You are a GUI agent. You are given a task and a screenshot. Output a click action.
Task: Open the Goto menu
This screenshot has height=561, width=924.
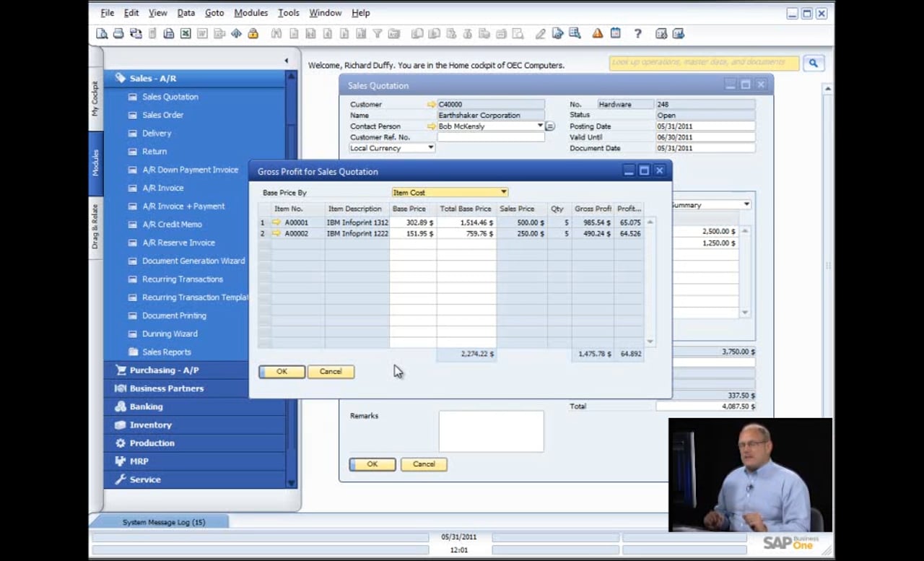(214, 13)
